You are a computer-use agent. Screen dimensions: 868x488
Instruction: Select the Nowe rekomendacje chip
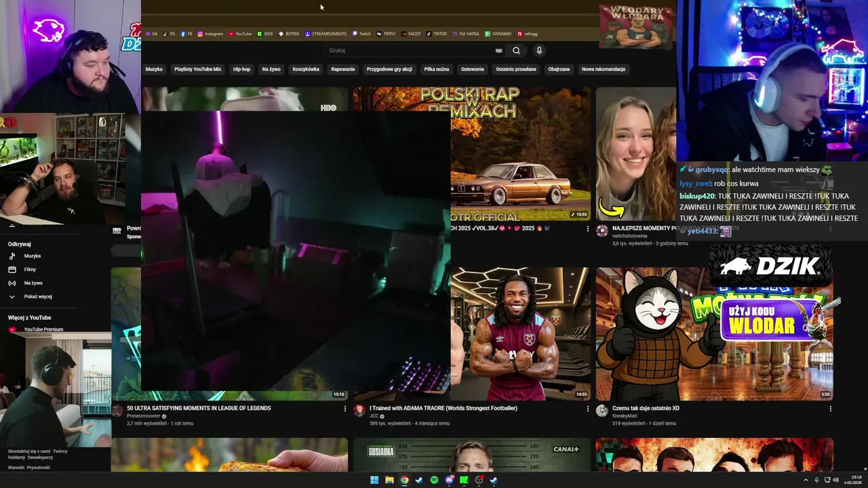pos(604,69)
